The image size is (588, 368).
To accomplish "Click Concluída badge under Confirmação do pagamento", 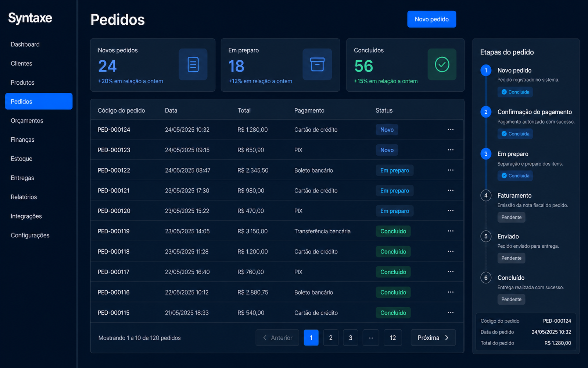I will 515,134.
